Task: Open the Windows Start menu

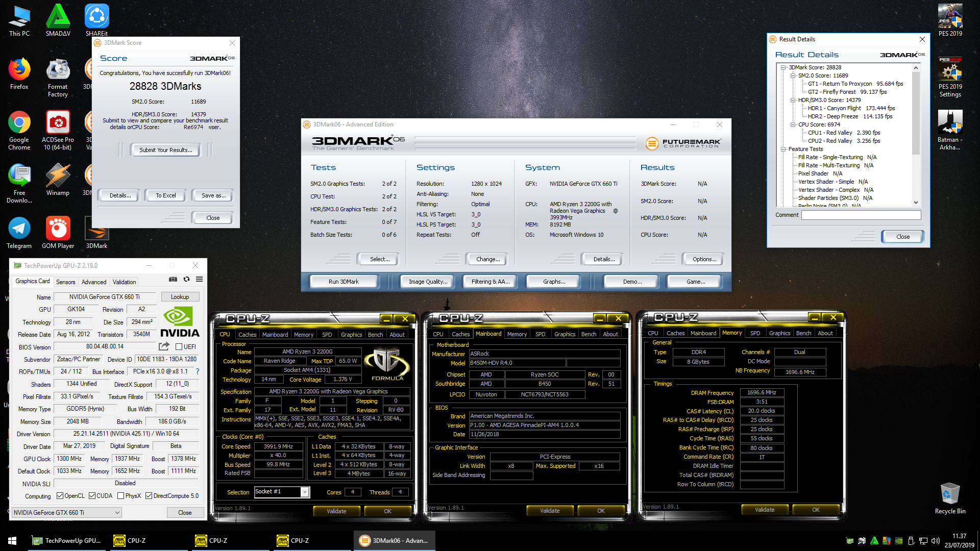Action: click(x=12, y=540)
